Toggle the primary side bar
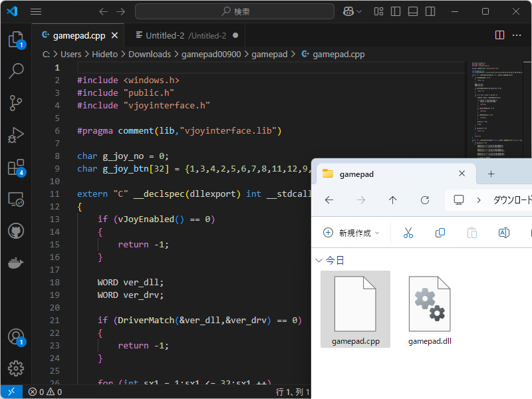Image resolution: width=532 pixels, height=399 pixels. pyautogui.click(x=396, y=11)
